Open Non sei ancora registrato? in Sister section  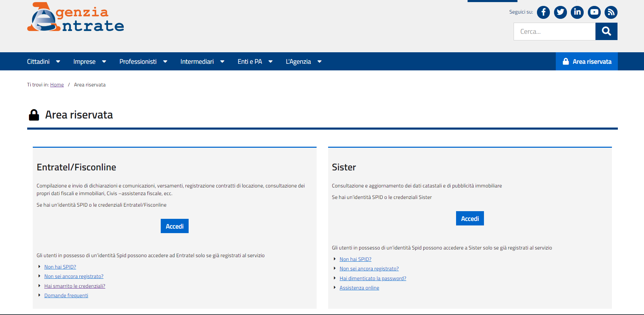(x=369, y=269)
